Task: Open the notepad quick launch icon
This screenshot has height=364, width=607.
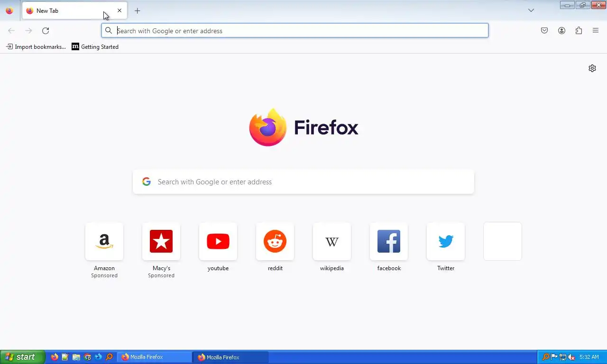Action: [x=65, y=357]
